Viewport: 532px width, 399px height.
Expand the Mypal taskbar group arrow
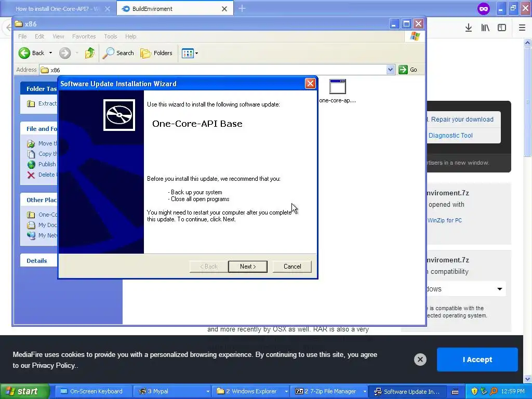coord(208,392)
